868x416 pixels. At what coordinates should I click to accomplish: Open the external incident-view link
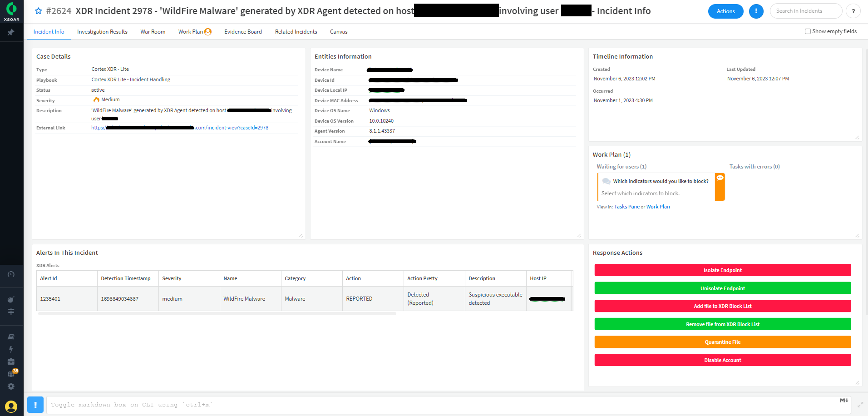coord(180,128)
